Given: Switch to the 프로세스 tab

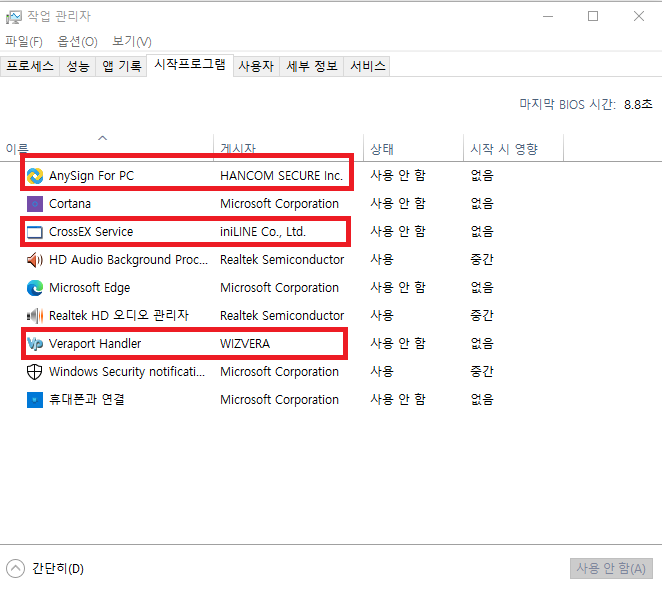Looking at the screenshot, I should click(x=30, y=66).
